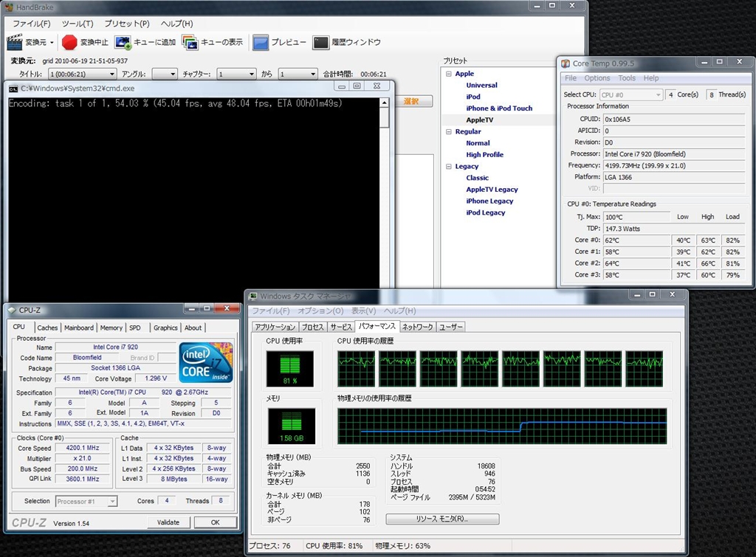Click the Resource Monitor (リソース モニタ) button
This screenshot has width=756, height=557.
442,519
